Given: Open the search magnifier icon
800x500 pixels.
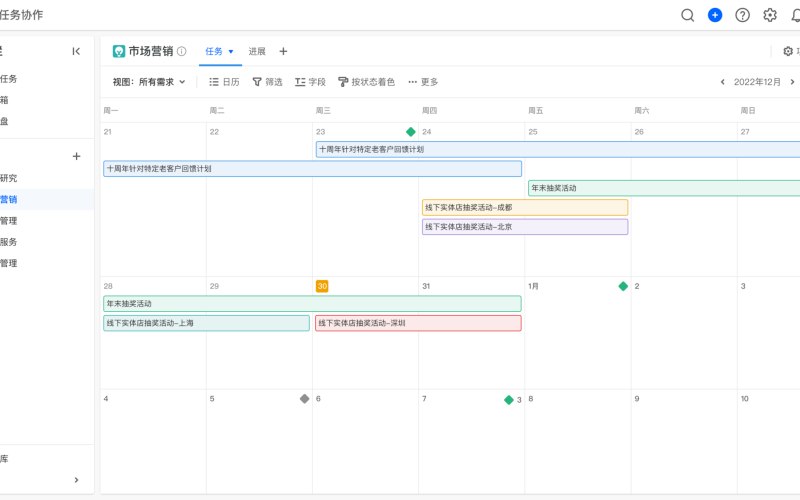Looking at the screenshot, I should 687,15.
